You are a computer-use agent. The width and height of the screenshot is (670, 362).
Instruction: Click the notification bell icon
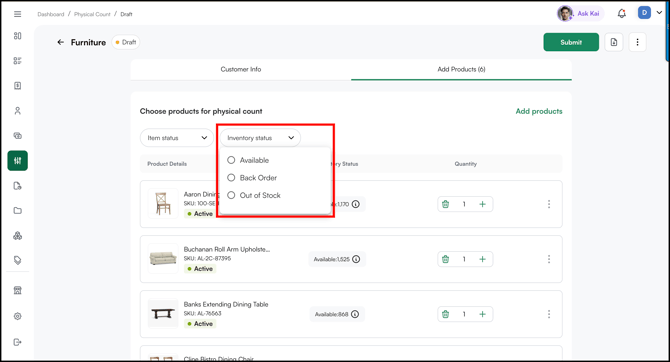(622, 14)
